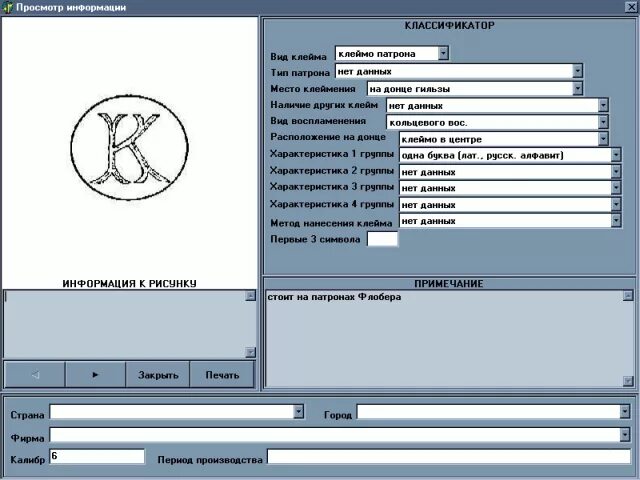Open Характеристика 2 группы dropdown arrow
This screenshot has width=640, height=480.
pyautogui.click(x=616, y=171)
